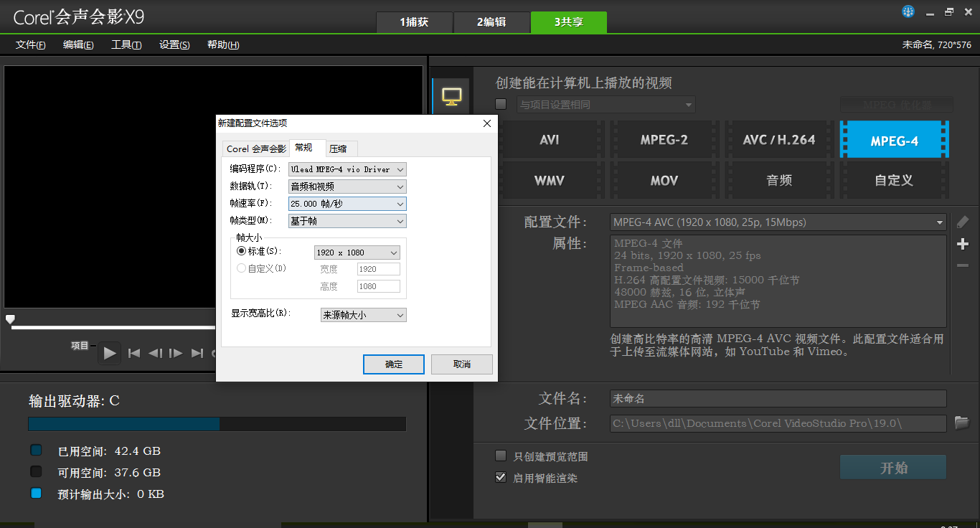Open the 编辑(E) menu
This screenshot has height=528, width=980.
pos(78,44)
